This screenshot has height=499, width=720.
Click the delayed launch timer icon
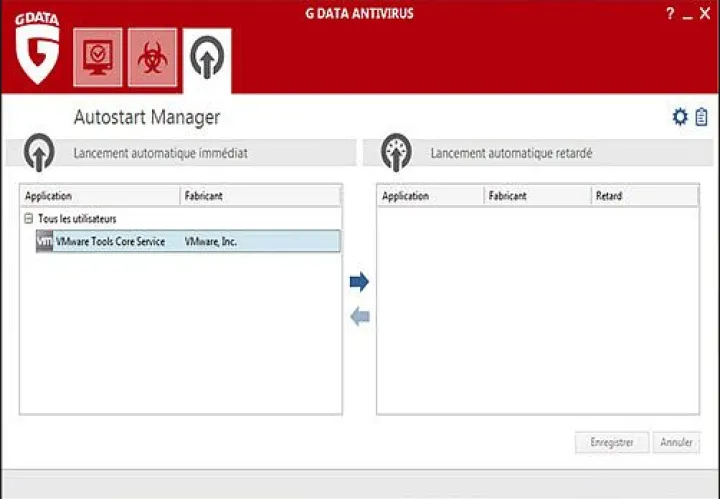[397, 153]
